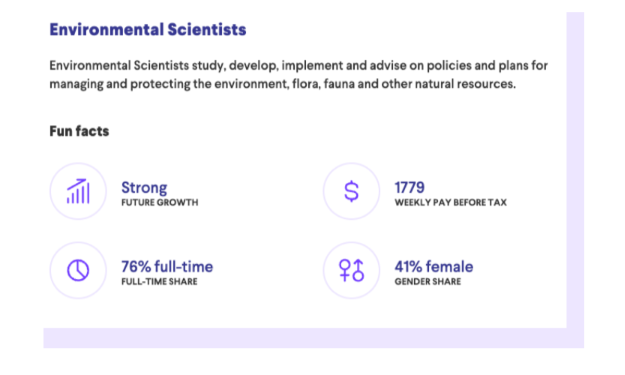625x375 pixels.
Task: Click the future growth bar chart icon
Action: tap(78, 191)
